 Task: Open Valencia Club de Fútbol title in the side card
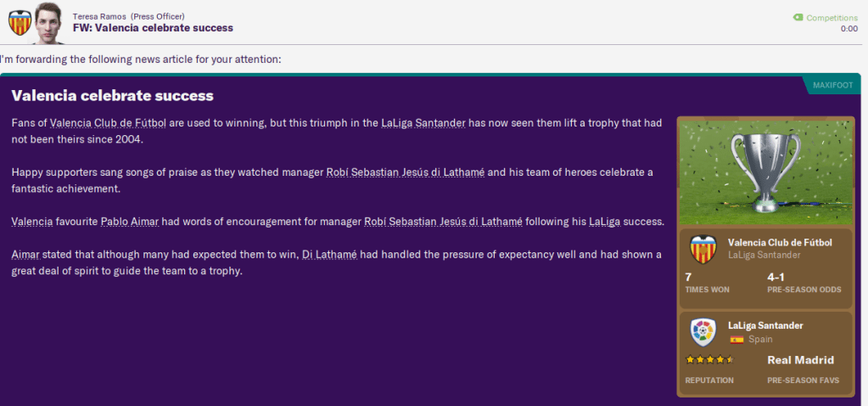pos(780,242)
